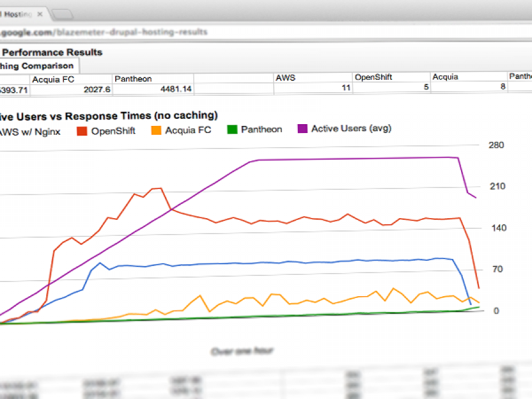Select the Acquia FC header cell
Viewport: 532px width, 399px height.
[71, 79]
